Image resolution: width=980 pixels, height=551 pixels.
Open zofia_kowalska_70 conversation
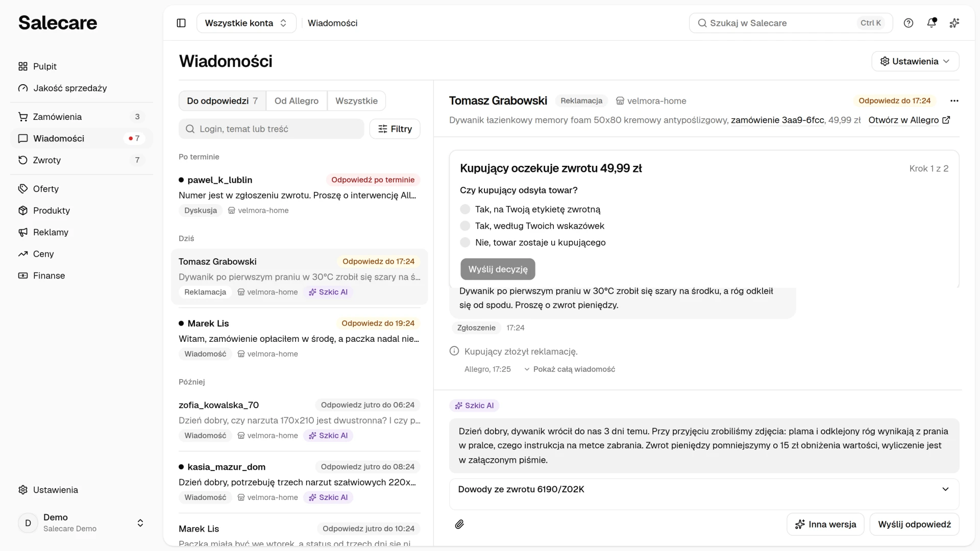(x=299, y=420)
